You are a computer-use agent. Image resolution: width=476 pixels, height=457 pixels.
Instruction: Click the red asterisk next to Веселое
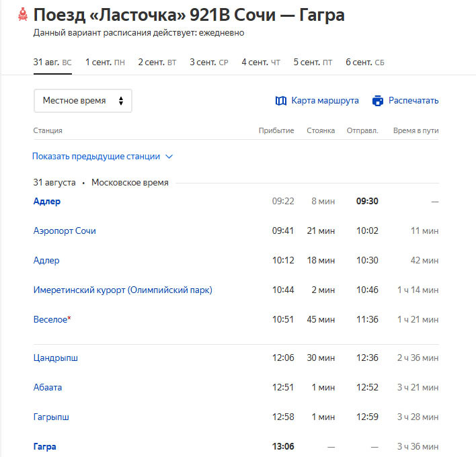click(69, 318)
